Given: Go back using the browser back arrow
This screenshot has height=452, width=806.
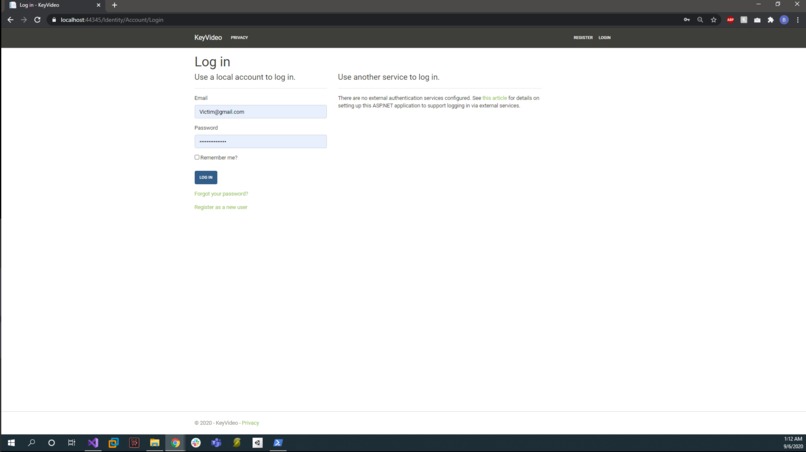Looking at the screenshot, I should [x=10, y=20].
